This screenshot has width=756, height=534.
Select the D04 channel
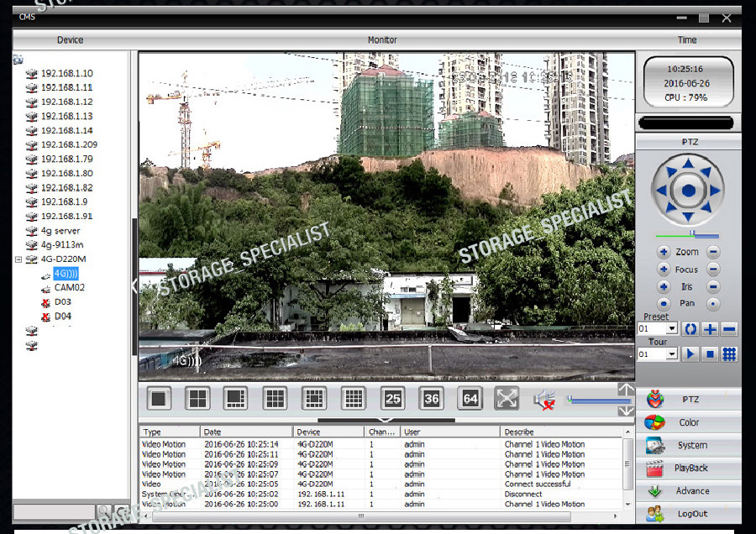coord(63,317)
